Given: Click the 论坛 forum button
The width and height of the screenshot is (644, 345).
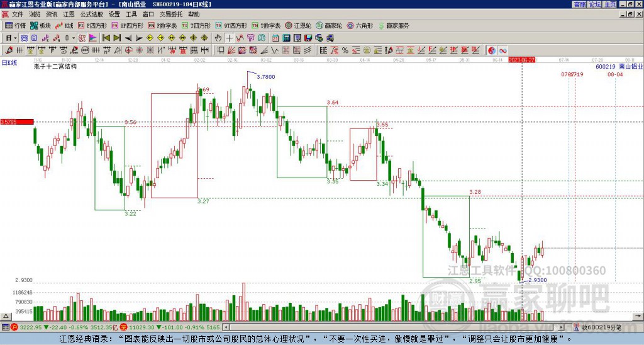Looking at the screenshot, I should tap(595, 4).
